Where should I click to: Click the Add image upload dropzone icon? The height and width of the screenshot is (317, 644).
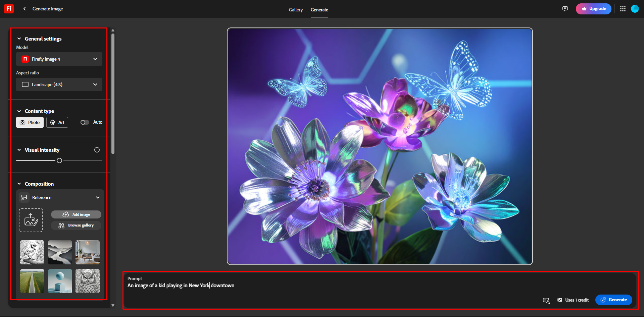point(31,220)
